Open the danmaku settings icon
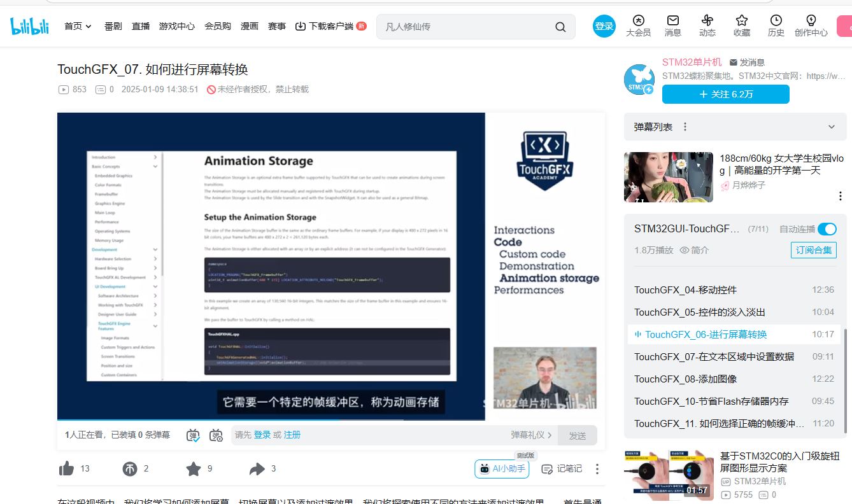Image resolution: width=852 pixels, height=504 pixels. (x=216, y=435)
